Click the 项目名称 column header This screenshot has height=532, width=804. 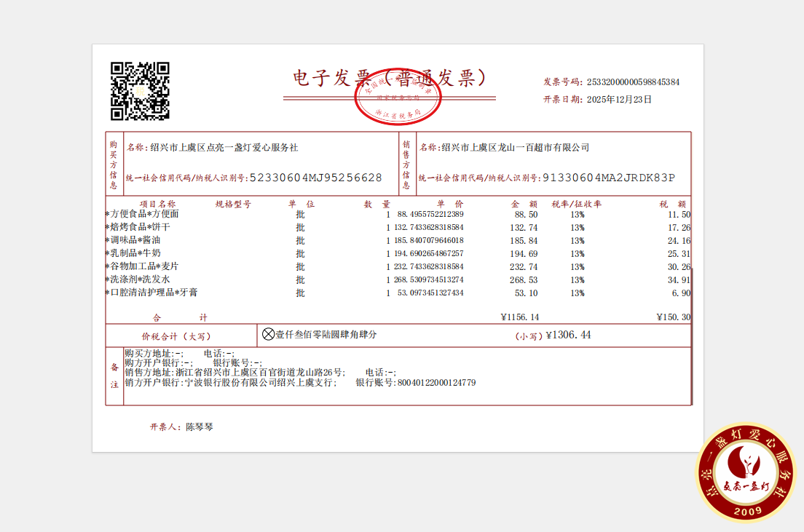pyautogui.click(x=157, y=205)
